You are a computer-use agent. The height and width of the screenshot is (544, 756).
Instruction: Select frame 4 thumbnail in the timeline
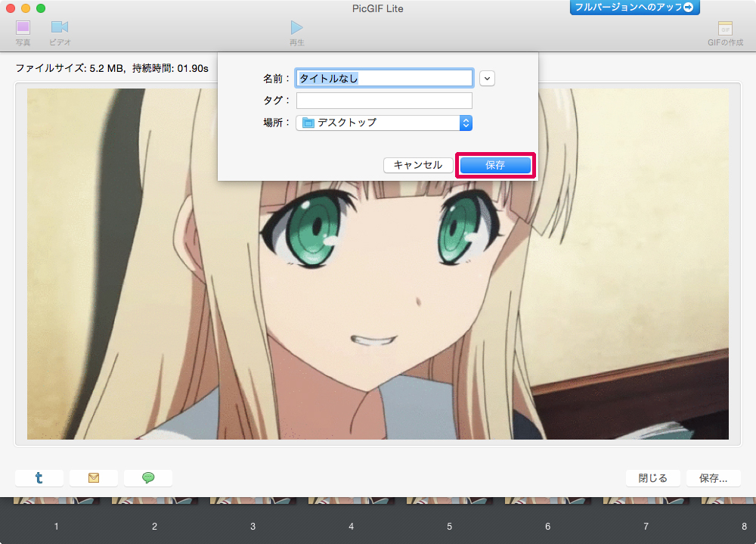352,501
